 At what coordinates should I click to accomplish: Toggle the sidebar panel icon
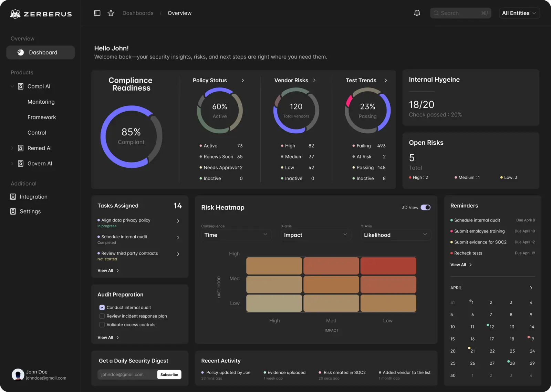coord(97,13)
